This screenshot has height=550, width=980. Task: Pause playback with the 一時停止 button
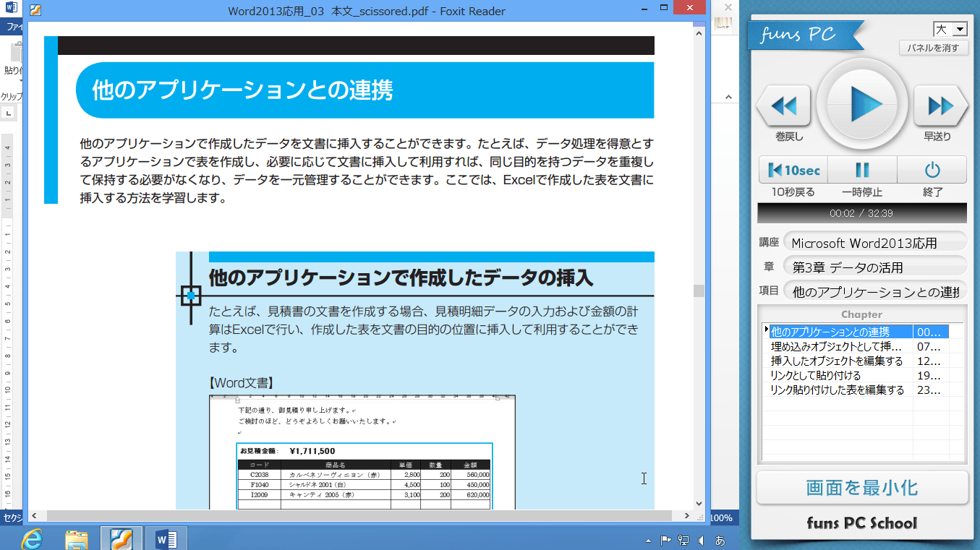pyautogui.click(x=861, y=170)
